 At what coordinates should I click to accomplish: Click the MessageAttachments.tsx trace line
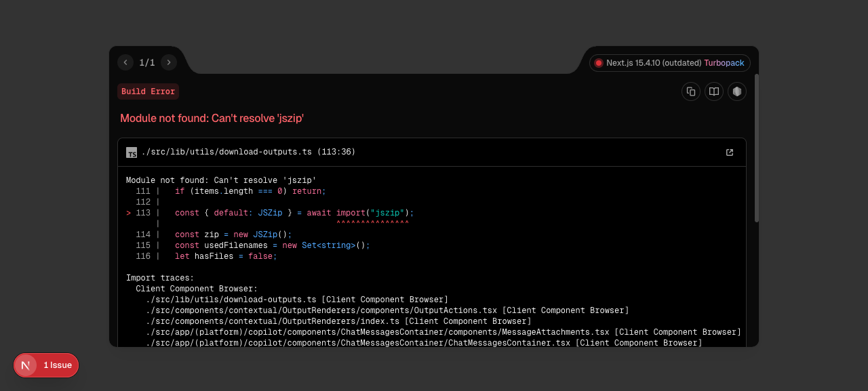click(443, 332)
